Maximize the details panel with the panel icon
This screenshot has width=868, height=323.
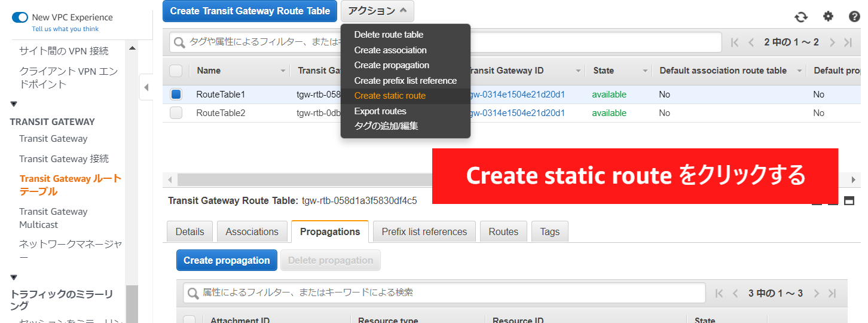pyautogui.click(x=849, y=201)
